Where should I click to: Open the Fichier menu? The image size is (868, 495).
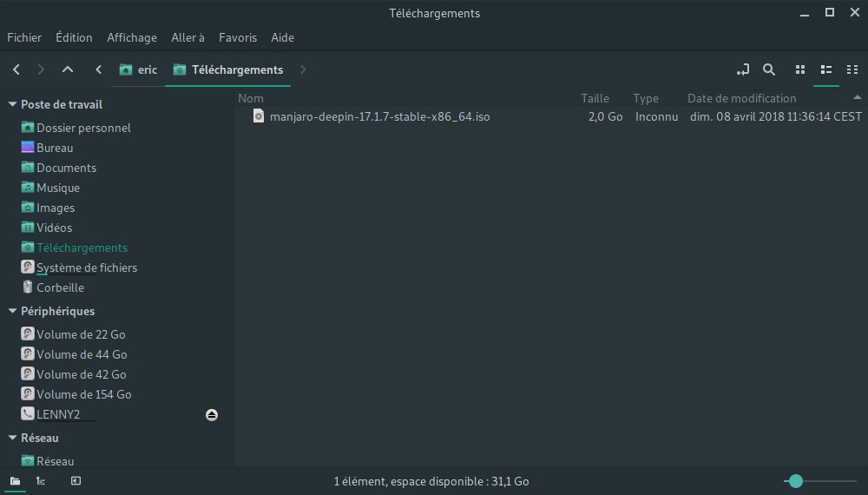(24, 37)
